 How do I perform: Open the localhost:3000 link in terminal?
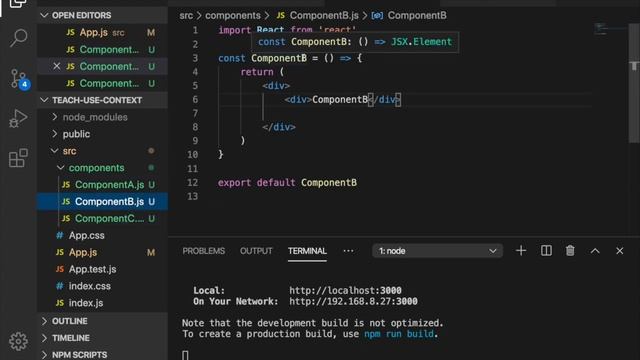(345, 290)
